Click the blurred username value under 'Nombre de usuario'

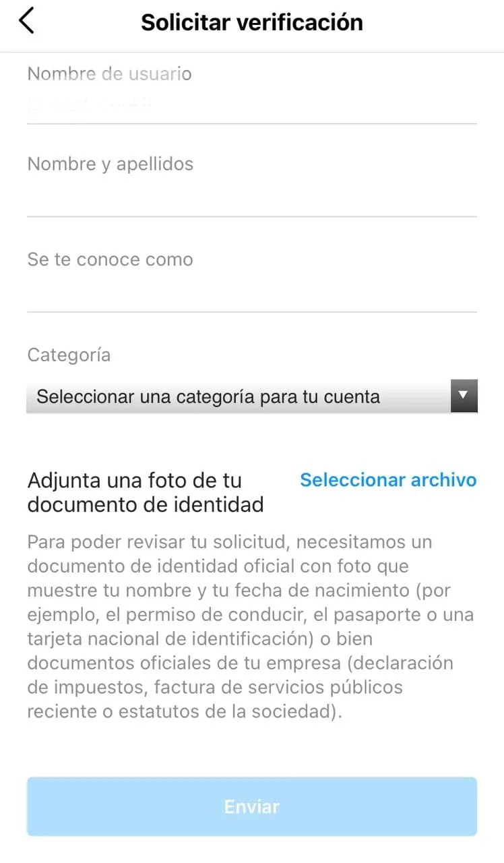(89, 105)
